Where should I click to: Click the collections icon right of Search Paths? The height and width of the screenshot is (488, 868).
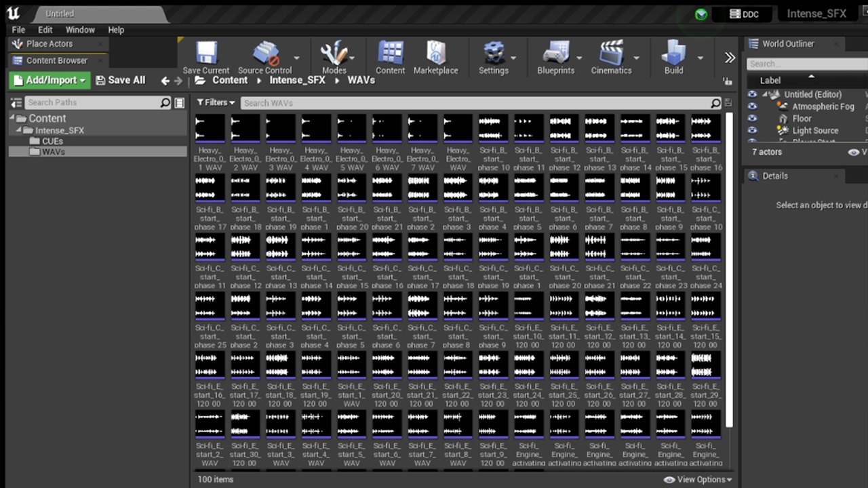pyautogui.click(x=180, y=102)
